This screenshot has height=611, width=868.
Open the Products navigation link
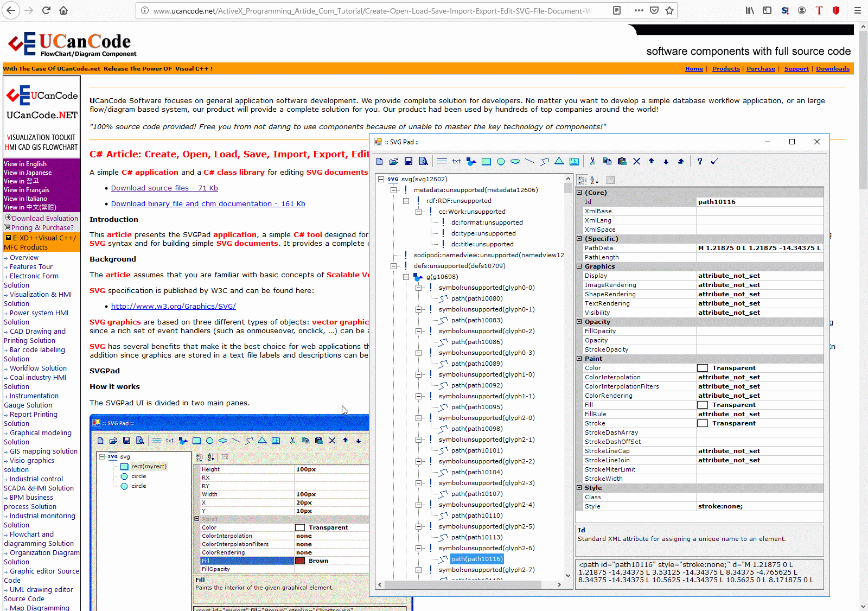[x=726, y=69]
